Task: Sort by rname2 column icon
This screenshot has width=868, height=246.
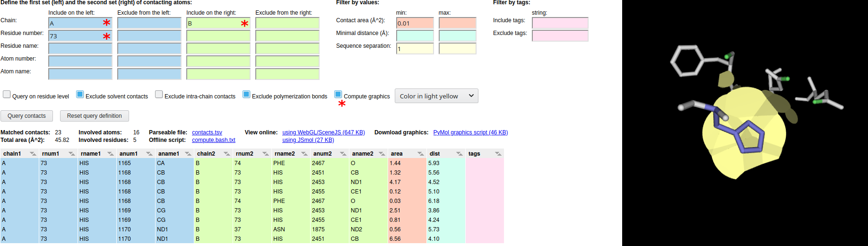Action: tap(304, 154)
